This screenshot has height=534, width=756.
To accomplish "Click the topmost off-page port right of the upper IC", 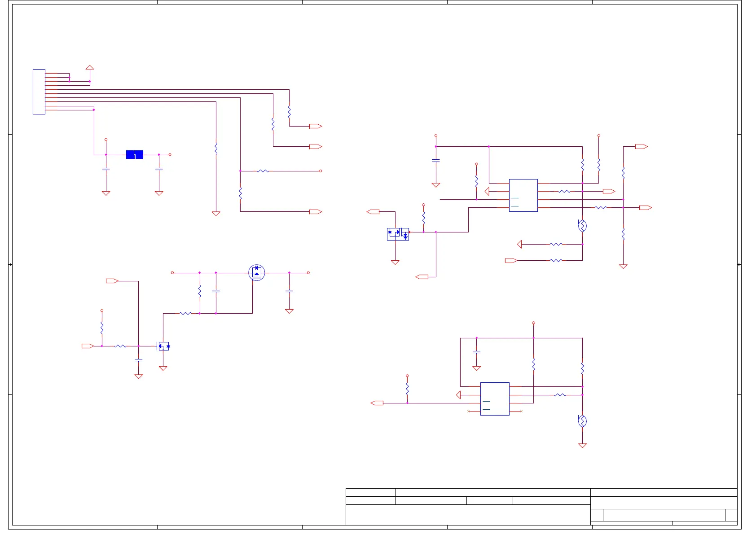I will [x=642, y=146].
